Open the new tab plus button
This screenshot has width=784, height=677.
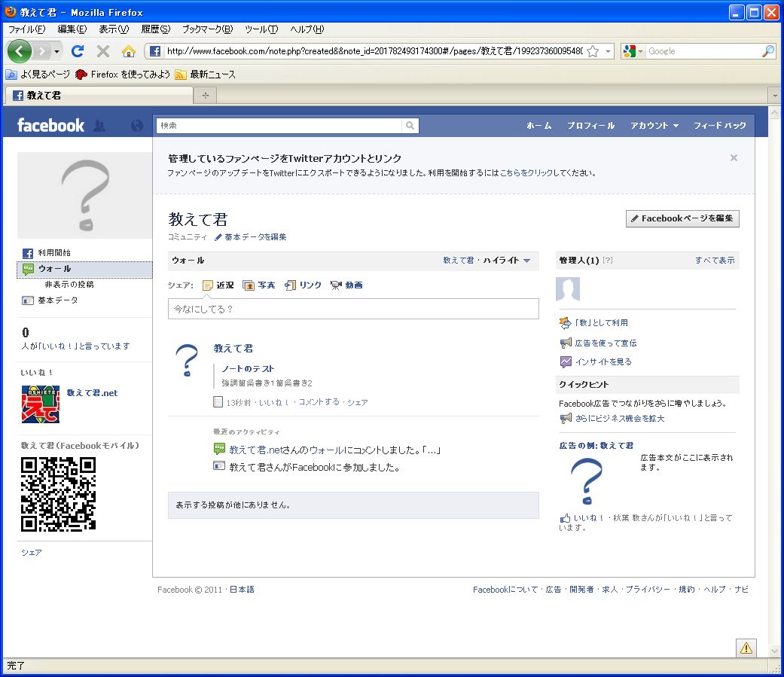[206, 95]
